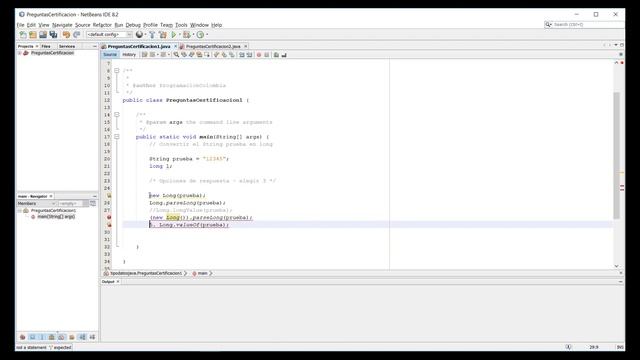Screen dimensions: 640x360
Task: Toggle Show Static Members in Navigator
Action: 42,337
